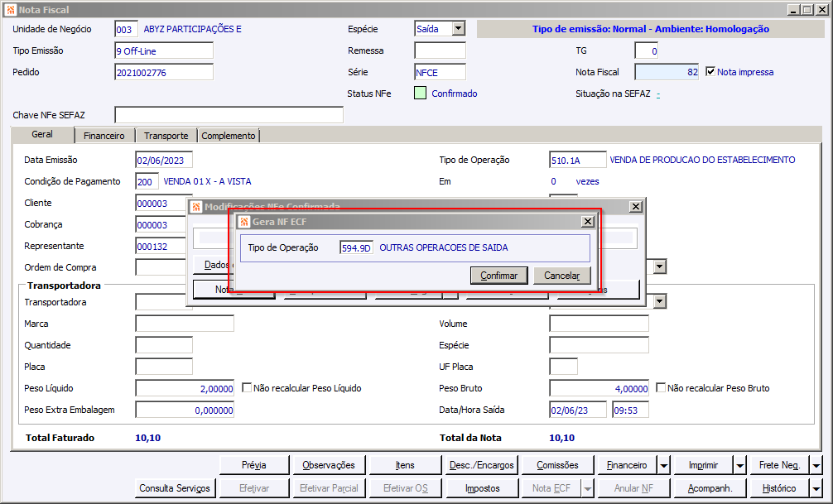Expand the Financeiro button dropdown arrow
833x504 pixels.
click(663, 465)
